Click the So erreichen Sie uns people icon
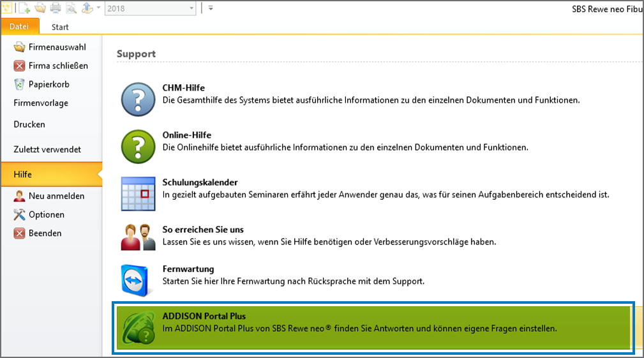The height and width of the screenshot is (358, 644). 139,237
